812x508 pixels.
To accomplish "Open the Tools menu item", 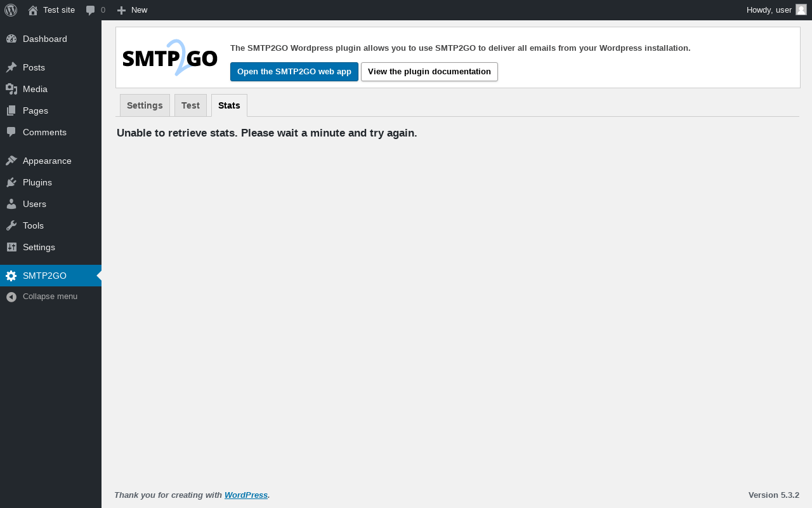I will click(x=51, y=225).
